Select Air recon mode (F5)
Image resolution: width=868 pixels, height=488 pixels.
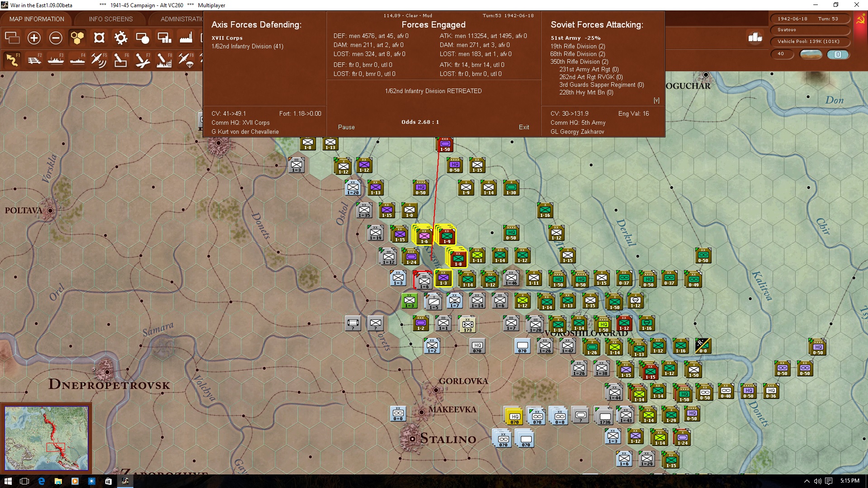99,60
